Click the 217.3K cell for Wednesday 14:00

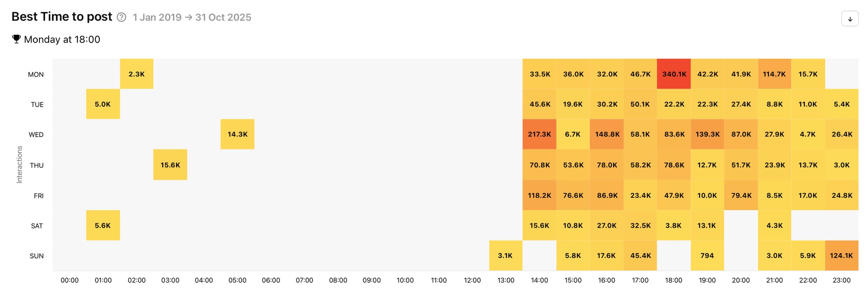click(x=539, y=134)
